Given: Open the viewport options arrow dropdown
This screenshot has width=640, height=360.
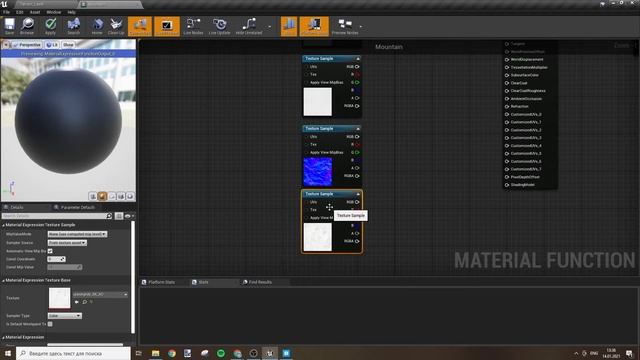Looking at the screenshot, I should (x=6, y=45).
